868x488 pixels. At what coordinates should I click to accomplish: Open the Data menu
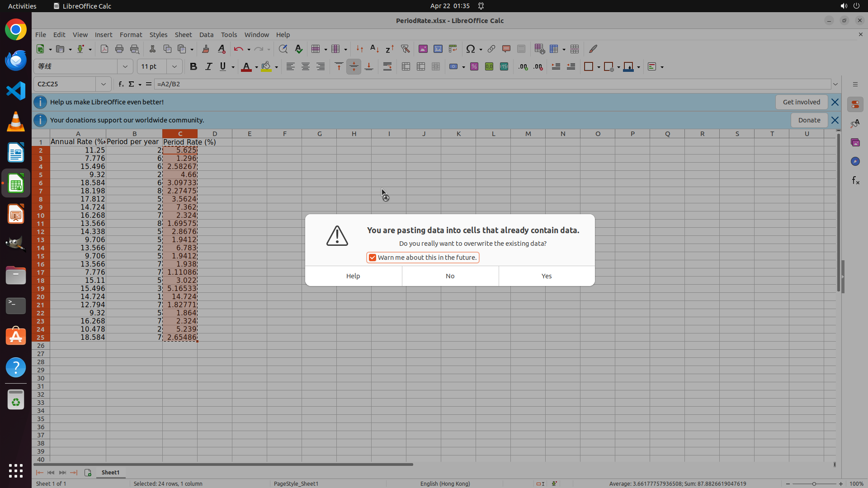206,34
